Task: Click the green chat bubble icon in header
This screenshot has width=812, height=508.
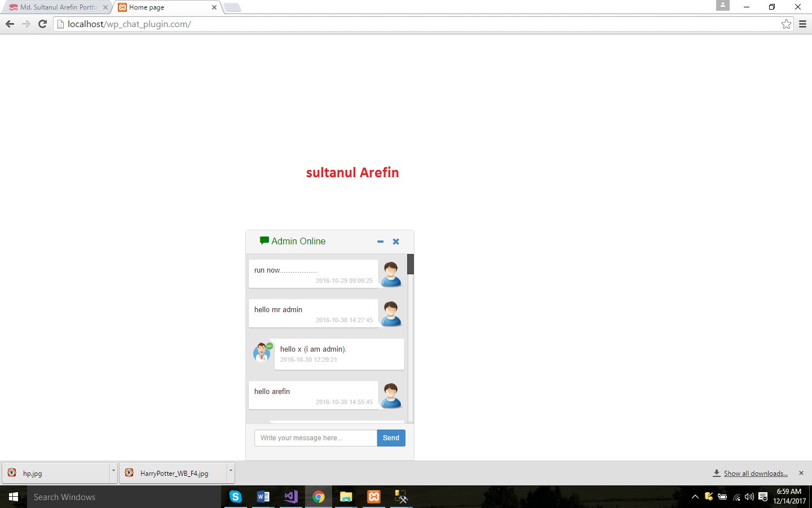Action: click(x=264, y=240)
